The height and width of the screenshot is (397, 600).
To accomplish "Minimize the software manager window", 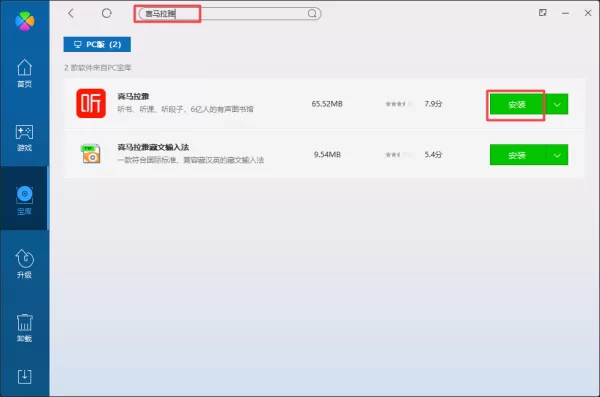I will click(x=566, y=13).
